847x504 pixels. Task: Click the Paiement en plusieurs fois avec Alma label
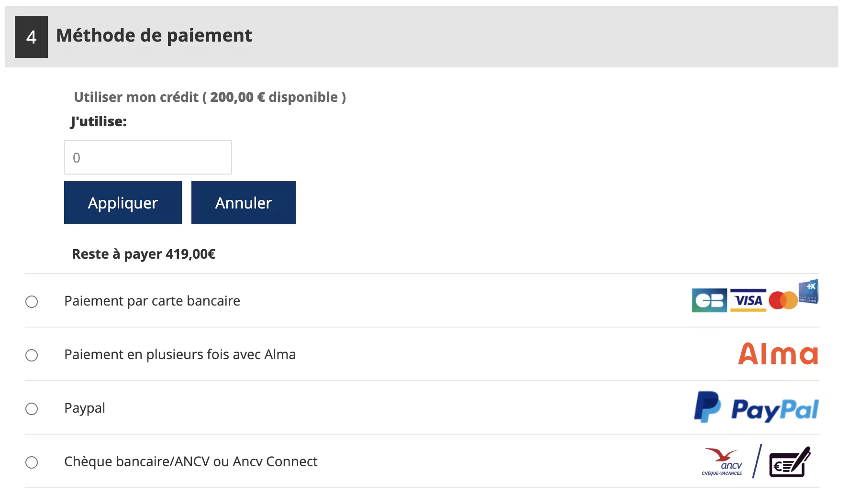pyautogui.click(x=180, y=354)
